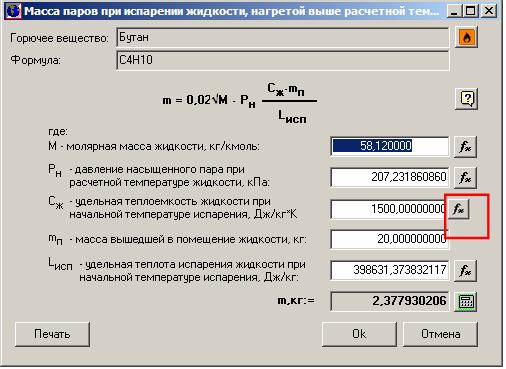506x369 pixels.
Task: Select the formula field containing C4H10
Action: coord(283,60)
